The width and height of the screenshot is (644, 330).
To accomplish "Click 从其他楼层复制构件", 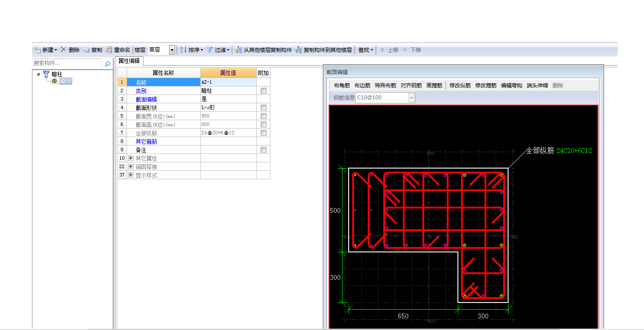I will pos(263,50).
